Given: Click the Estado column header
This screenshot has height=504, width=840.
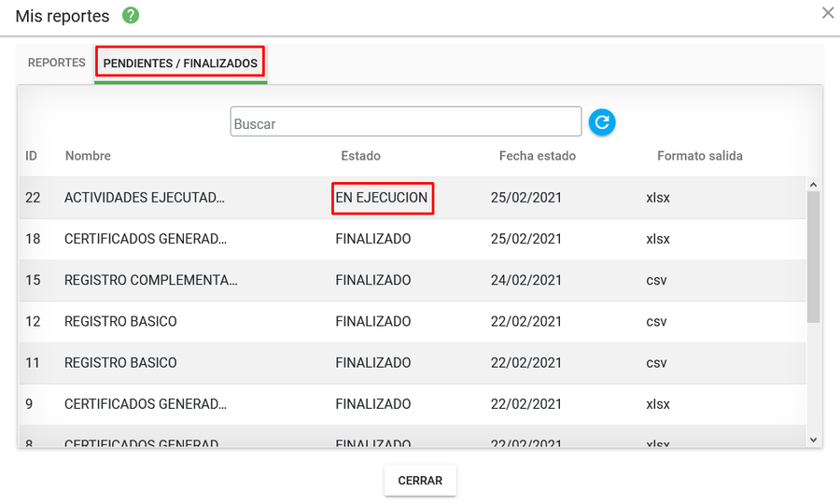Looking at the screenshot, I should click(360, 156).
